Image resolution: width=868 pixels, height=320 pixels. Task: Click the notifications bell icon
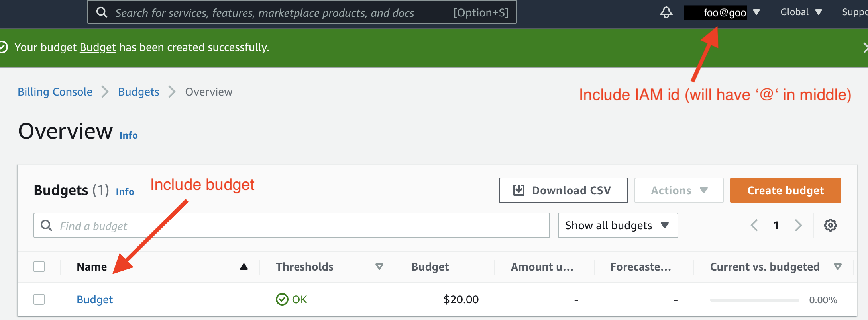point(666,12)
